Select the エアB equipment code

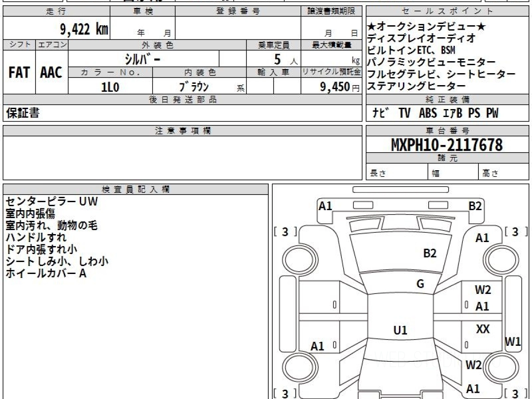[x=452, y=113]
